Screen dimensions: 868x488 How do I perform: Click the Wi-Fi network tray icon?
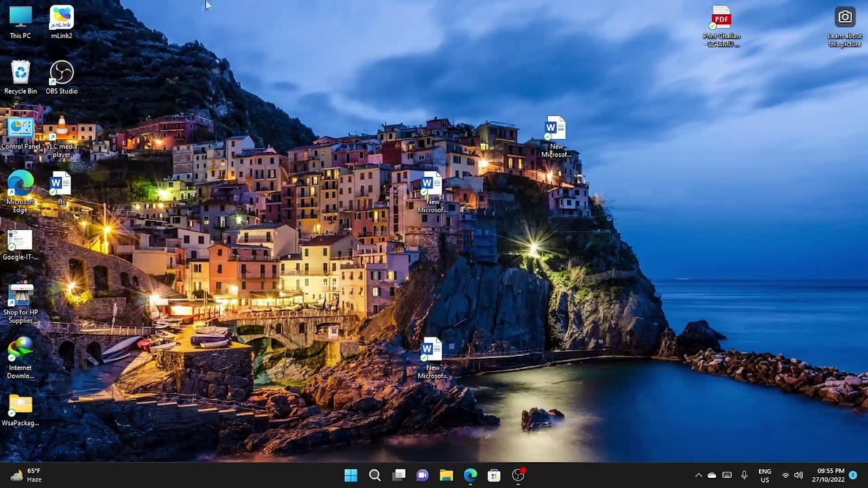tap(786, 475)
